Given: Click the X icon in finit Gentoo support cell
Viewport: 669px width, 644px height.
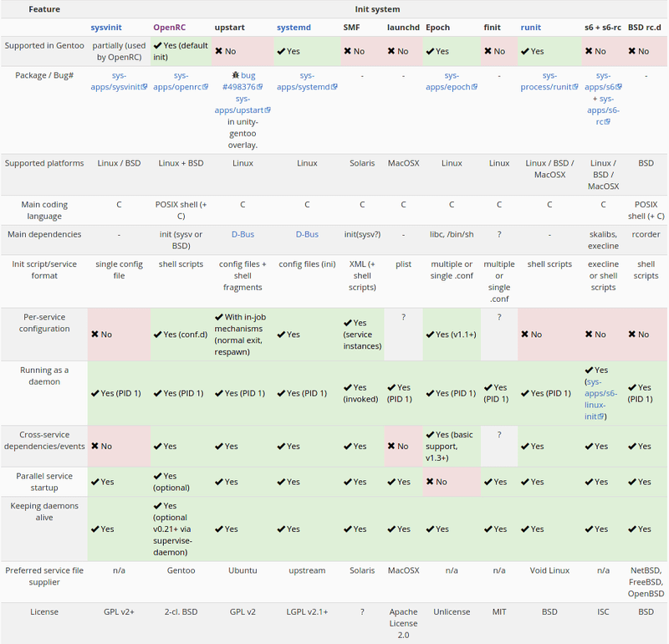Looking at the screenshot, I should (488, 51).
